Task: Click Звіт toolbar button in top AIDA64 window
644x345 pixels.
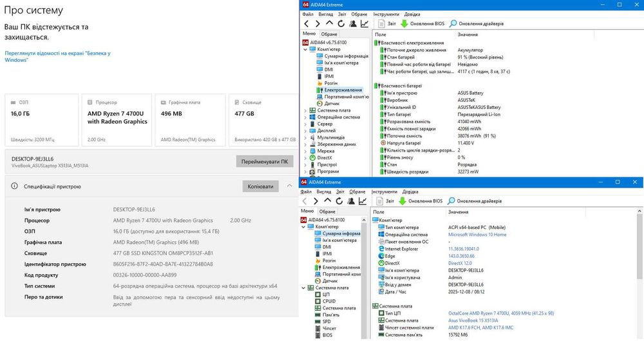Action: tap(387, 24)
